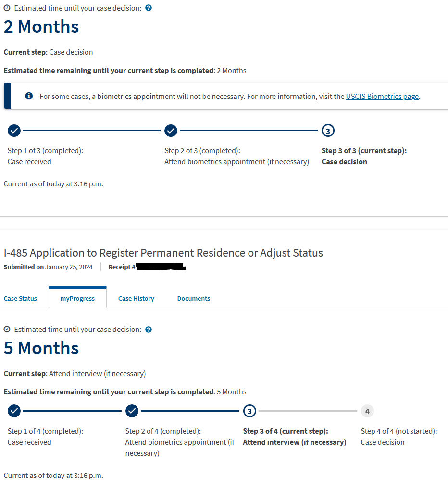
Task: Click the clock icon above 2 Months
Action: pos(7,8)
